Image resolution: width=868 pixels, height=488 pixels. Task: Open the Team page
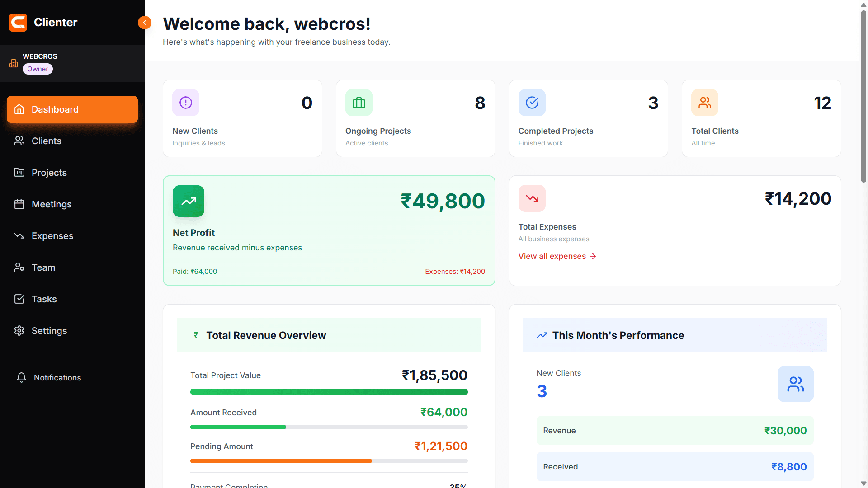pos(43,267)
